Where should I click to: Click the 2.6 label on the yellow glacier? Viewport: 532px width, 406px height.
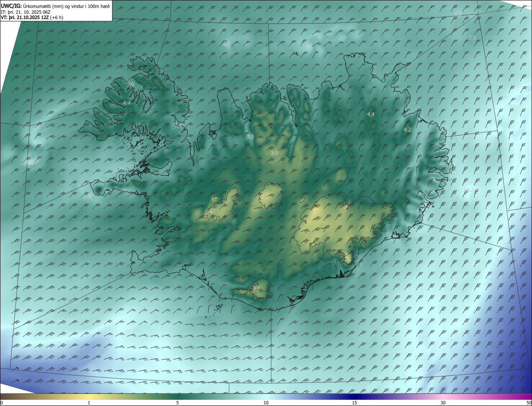coord(209,213)
